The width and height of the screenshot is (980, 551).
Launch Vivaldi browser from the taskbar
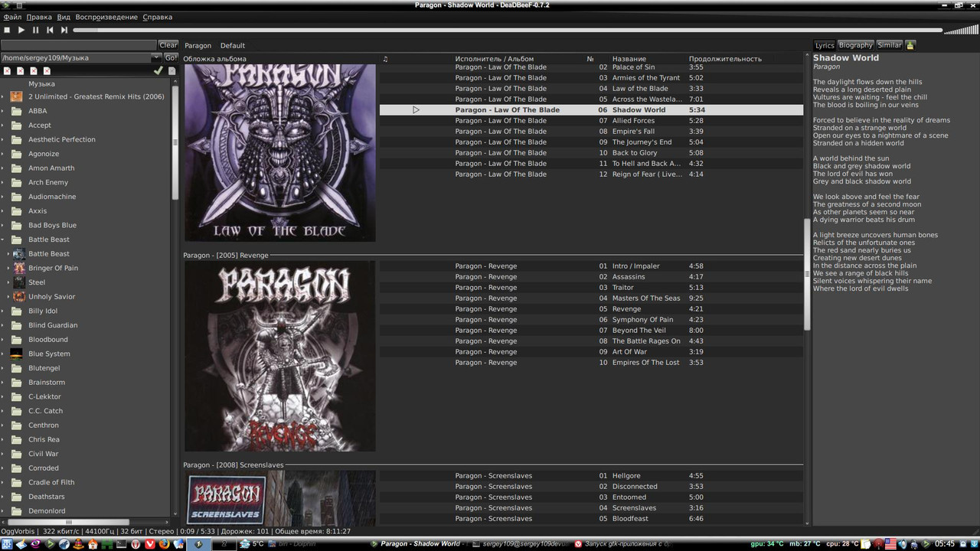coord(150,544)
